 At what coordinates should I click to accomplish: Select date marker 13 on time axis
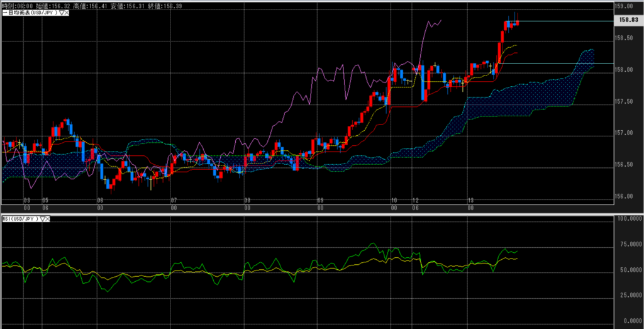click(472, 201)
